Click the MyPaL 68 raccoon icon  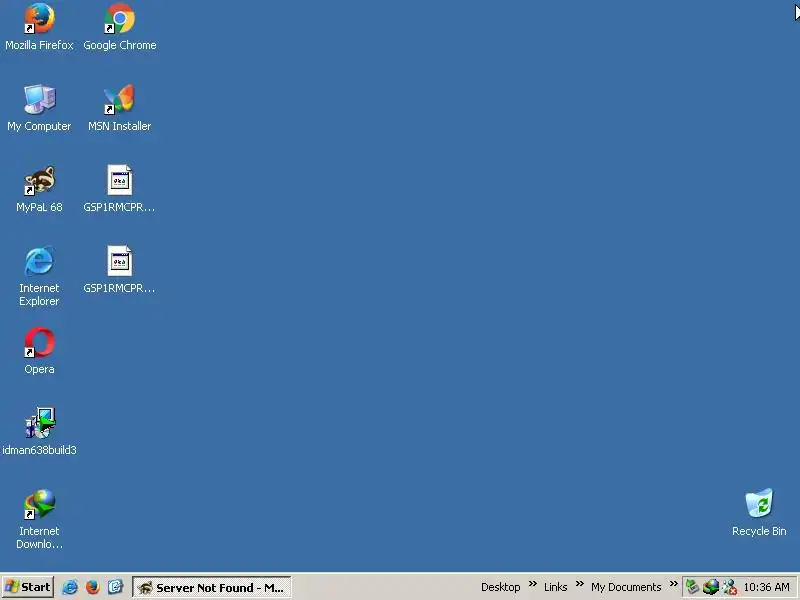coord(39,181)
